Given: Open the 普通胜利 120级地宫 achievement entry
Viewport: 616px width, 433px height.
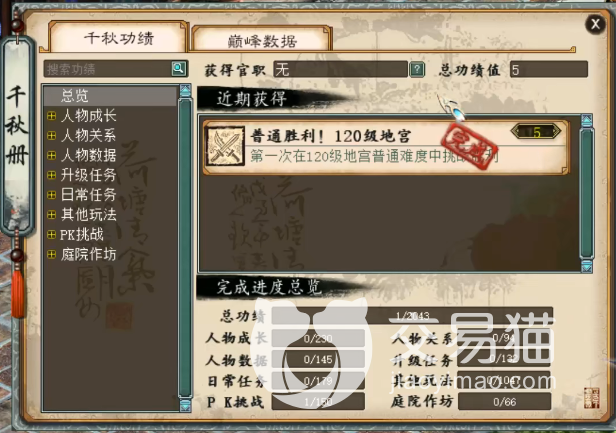Looking at the screenshot, I should [385, 147].
